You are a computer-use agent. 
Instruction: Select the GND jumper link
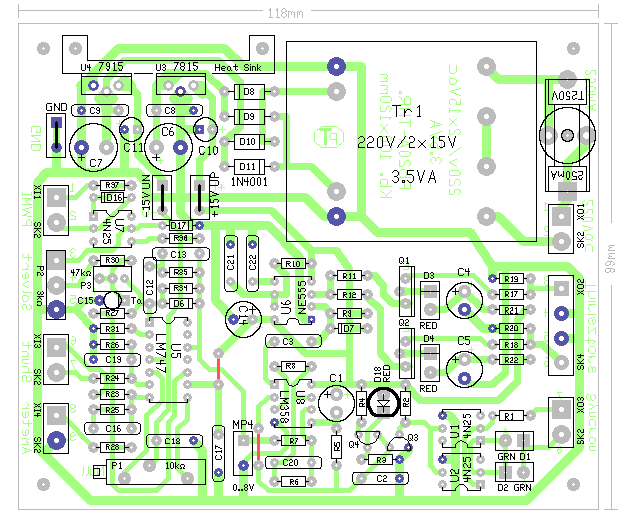tap(56, 135)
